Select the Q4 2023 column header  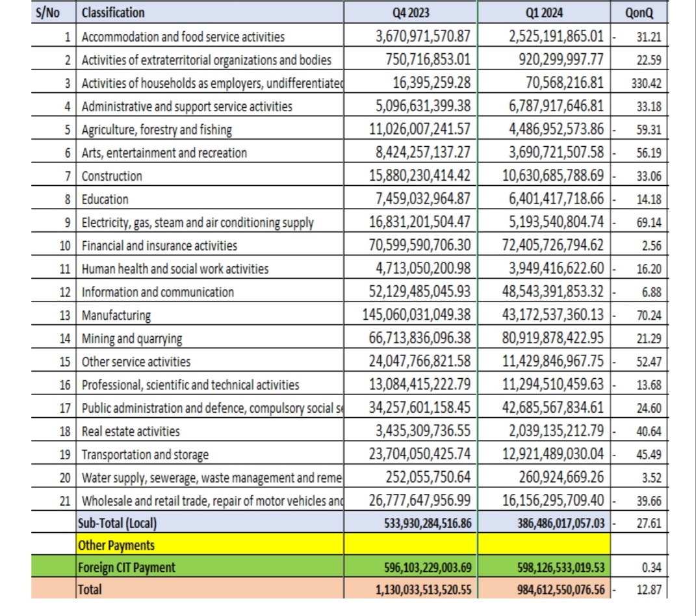(x=411, y=12)
